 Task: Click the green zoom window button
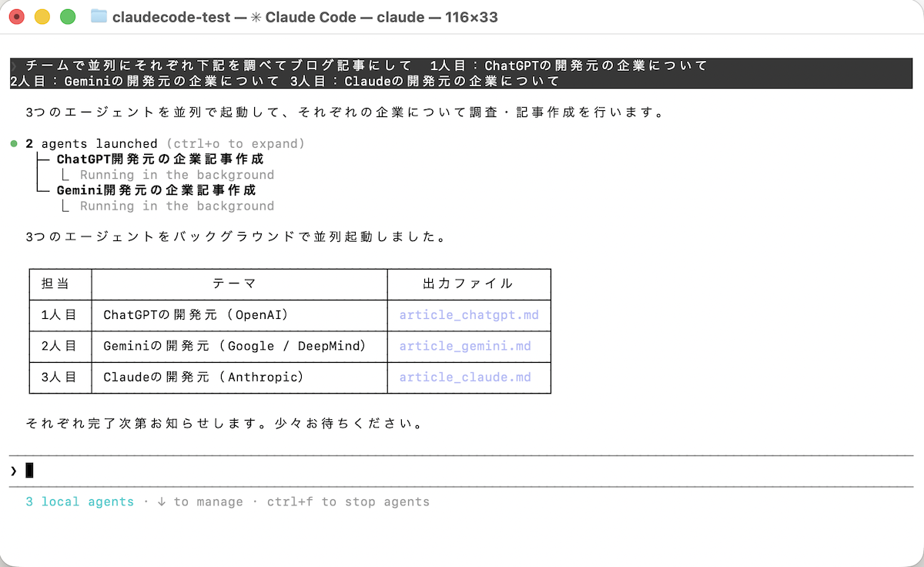[68, 16]
